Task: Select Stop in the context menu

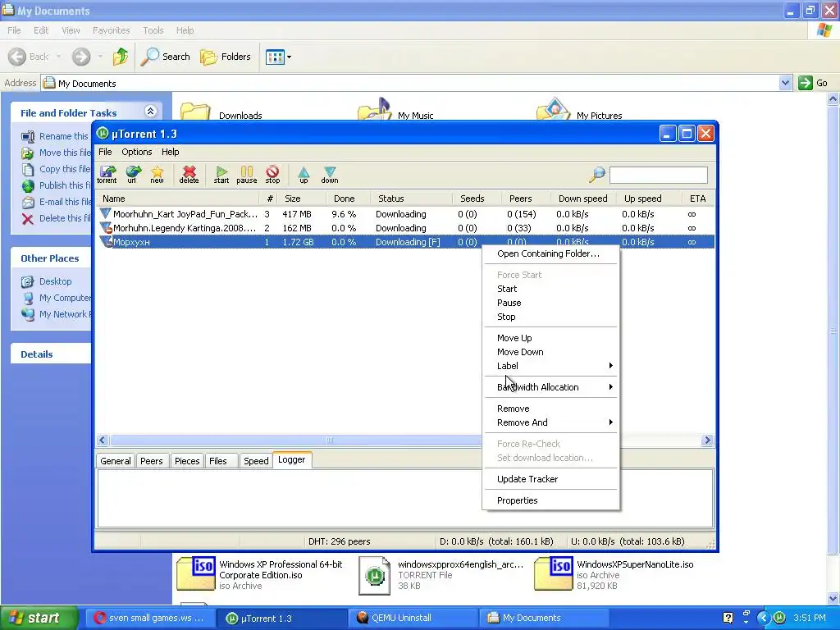Action: (550, 317)
